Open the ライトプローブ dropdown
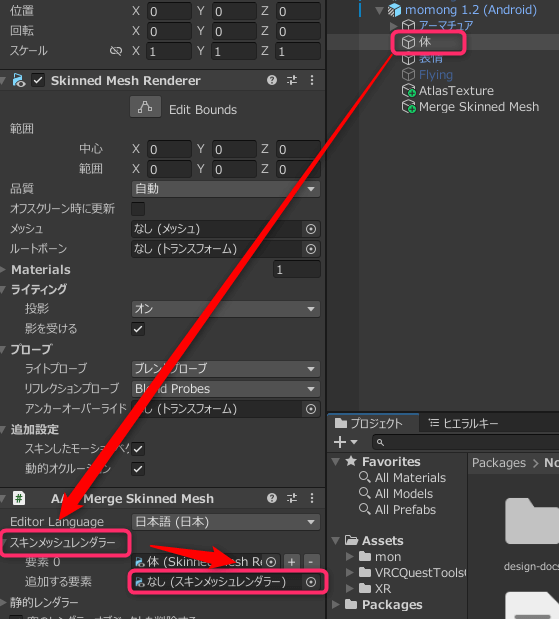 pos(225,369)
